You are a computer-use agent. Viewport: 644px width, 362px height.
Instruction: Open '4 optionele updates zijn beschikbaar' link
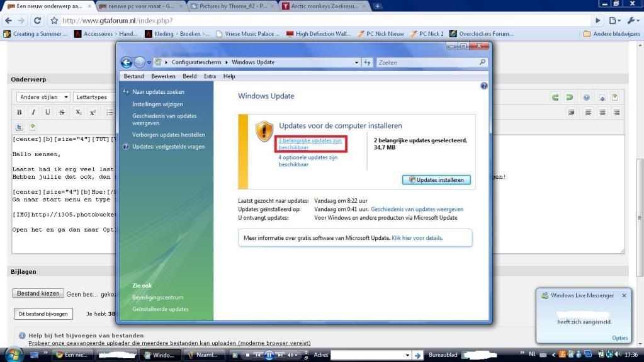308,161
